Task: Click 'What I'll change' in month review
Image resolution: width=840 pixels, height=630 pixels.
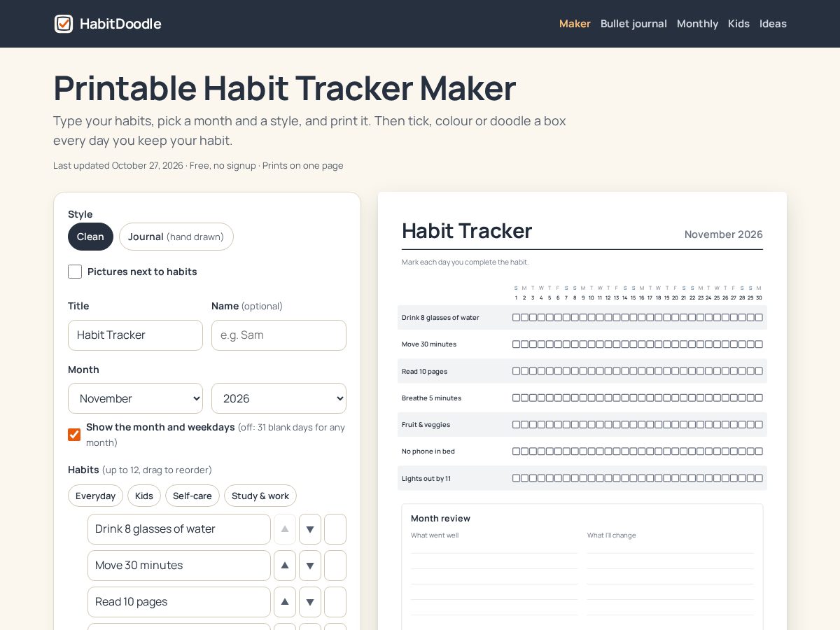Action: click(x=612, y=535)
